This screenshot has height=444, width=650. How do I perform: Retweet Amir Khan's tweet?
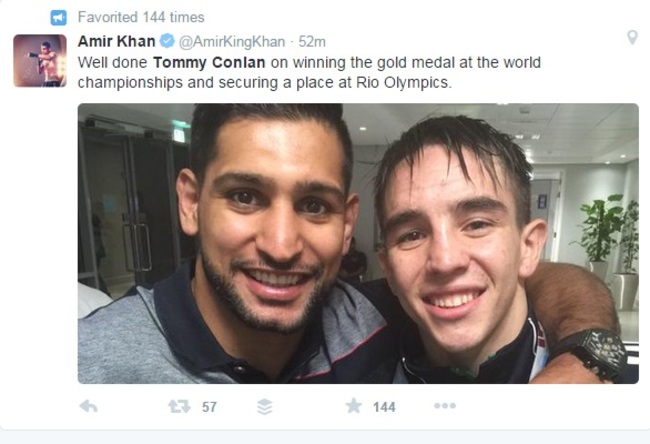(179, 406)
